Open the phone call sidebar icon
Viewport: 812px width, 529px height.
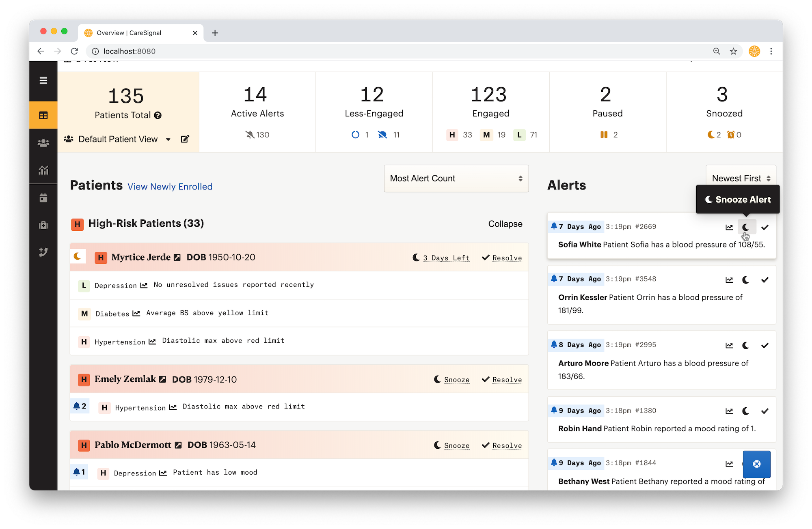click(x=43, y=252)
